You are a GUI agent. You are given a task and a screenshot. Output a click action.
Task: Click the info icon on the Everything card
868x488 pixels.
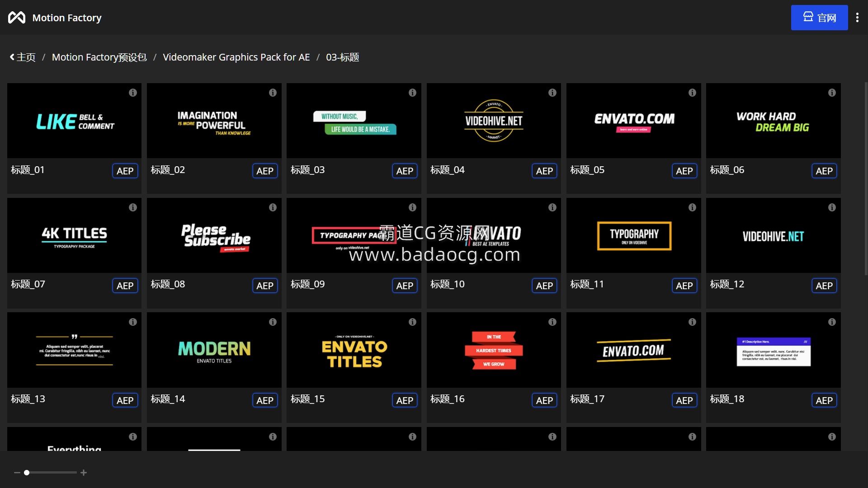click(132, 437)
